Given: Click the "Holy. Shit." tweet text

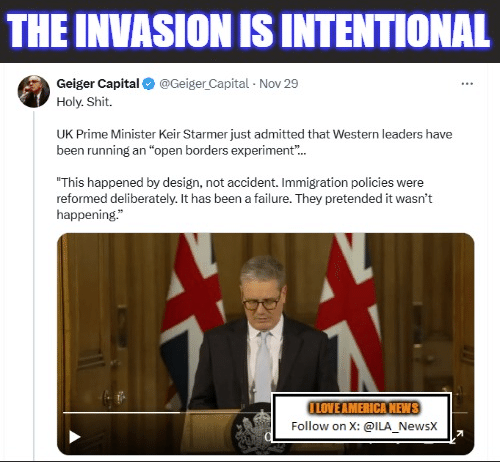Looking at the screenshot, I should [x=84, y=102].
